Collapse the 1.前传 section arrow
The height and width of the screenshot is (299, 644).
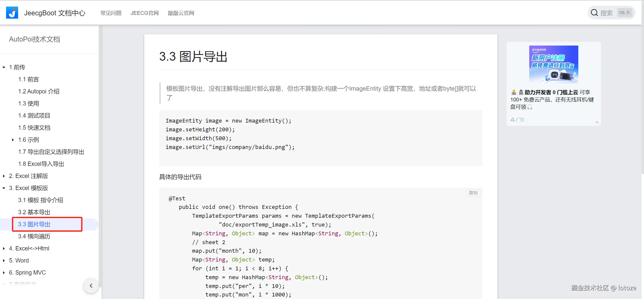pyautogui.click(x=4, y=67)
